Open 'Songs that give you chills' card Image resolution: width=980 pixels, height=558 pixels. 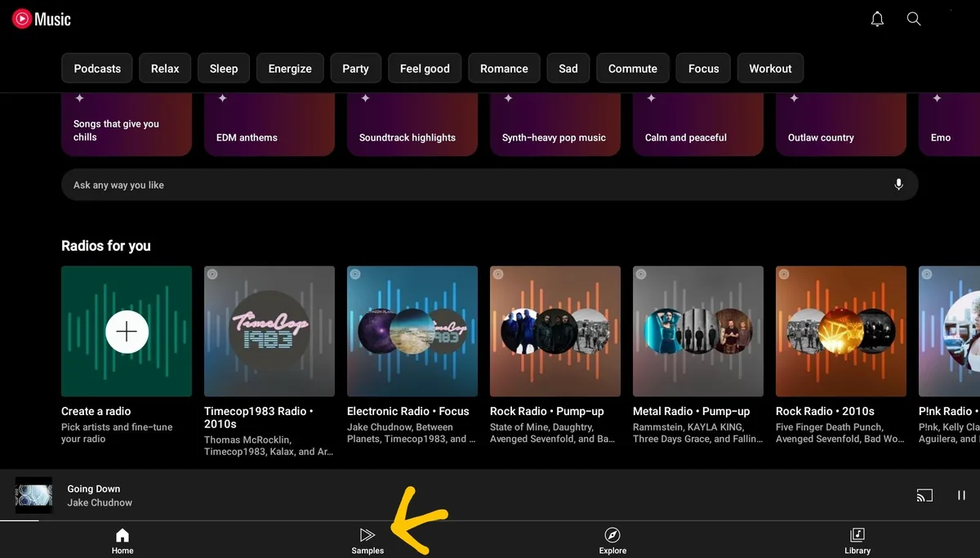pyautogui.click(x=127, y=124)
